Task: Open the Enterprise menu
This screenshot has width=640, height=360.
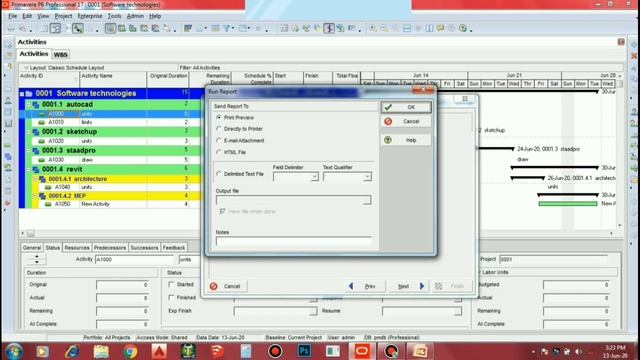Action: [90, 16]
